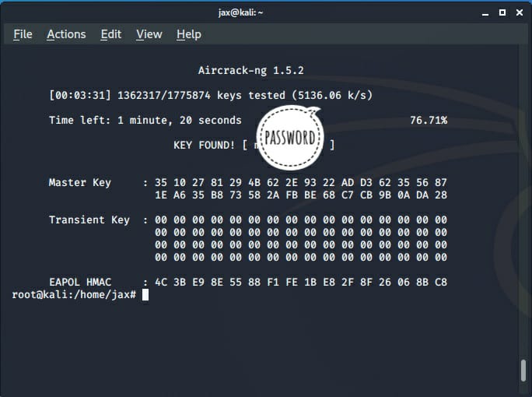Image resolution: width=532 pixels, height=397 pixels.
Task: Click the vertical scrollbar thumb
Action: pyautogui.click(x=524, y=371)
